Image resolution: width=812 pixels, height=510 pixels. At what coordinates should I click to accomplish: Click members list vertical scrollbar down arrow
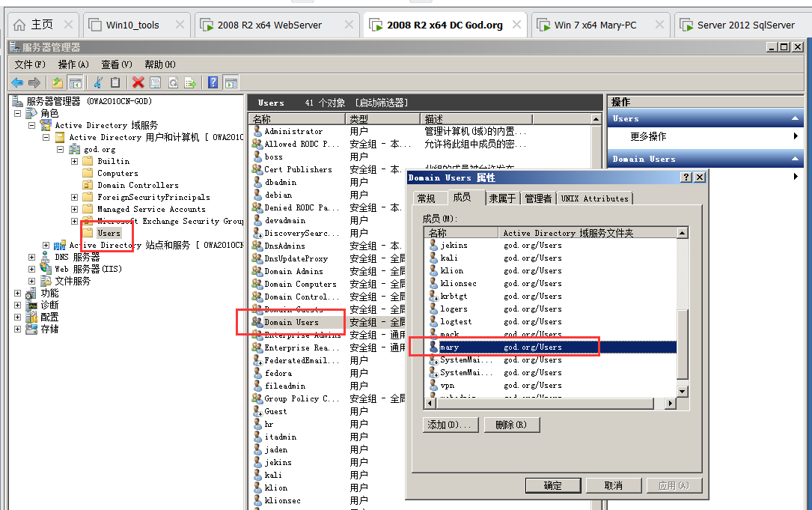tap(682, 391)
